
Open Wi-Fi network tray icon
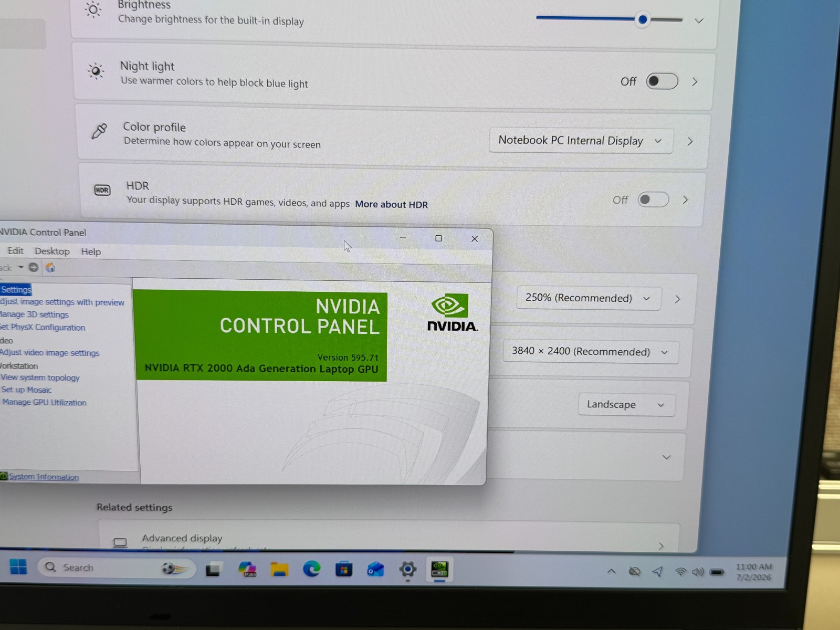click(x=680, y=572)
